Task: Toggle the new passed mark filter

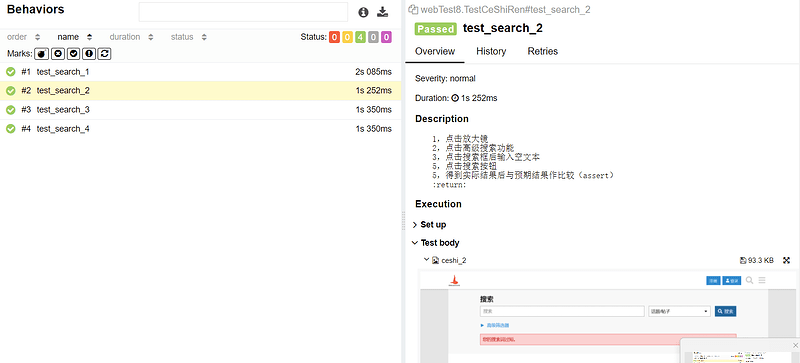Action: (x=73, y=54)
